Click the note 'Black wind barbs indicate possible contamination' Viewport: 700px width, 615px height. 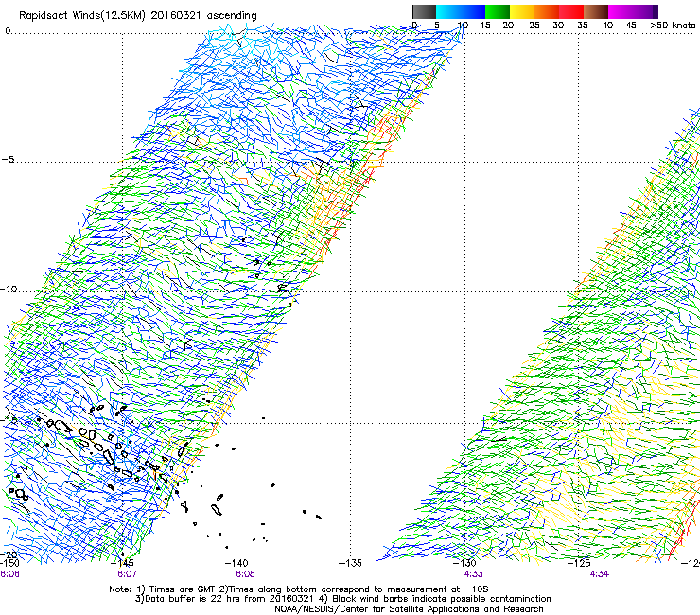[x=442, y=599]
